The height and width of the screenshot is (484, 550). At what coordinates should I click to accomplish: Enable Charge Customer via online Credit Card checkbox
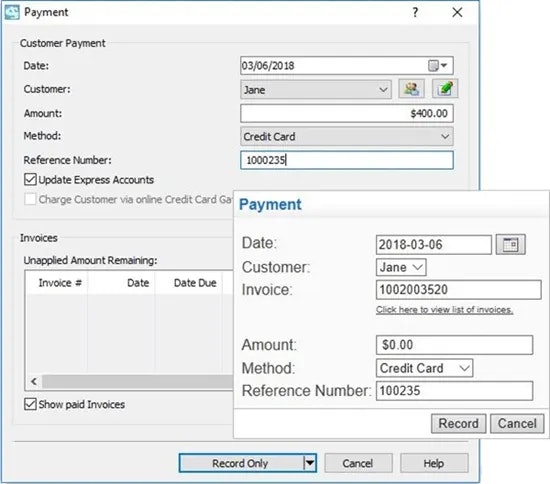pos(30,199)
